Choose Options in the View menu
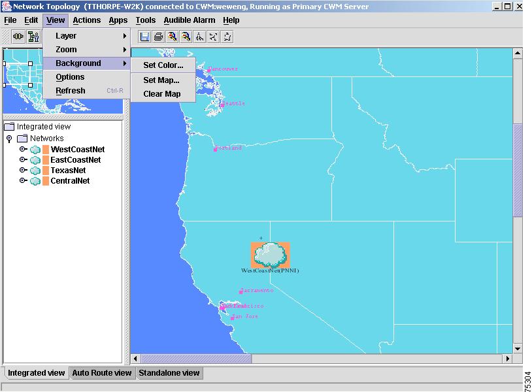Viewport: 532px width, 392px height. click(x=86, y=77)
